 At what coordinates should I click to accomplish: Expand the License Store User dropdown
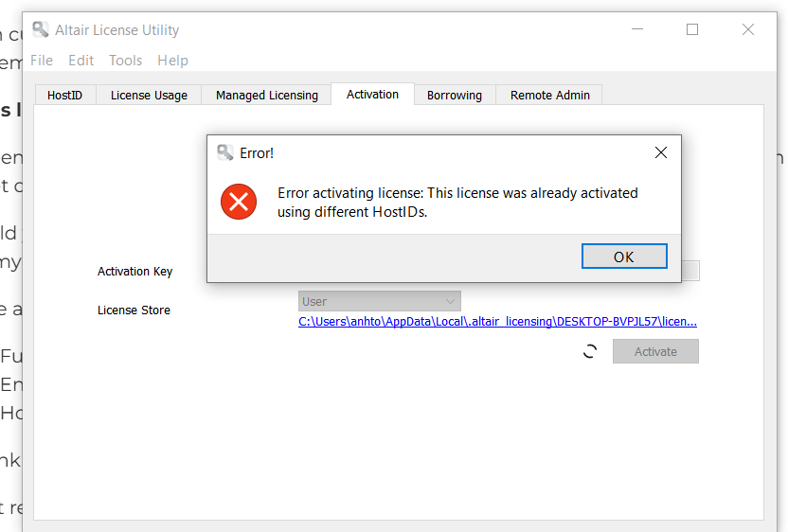coord(380,301)
